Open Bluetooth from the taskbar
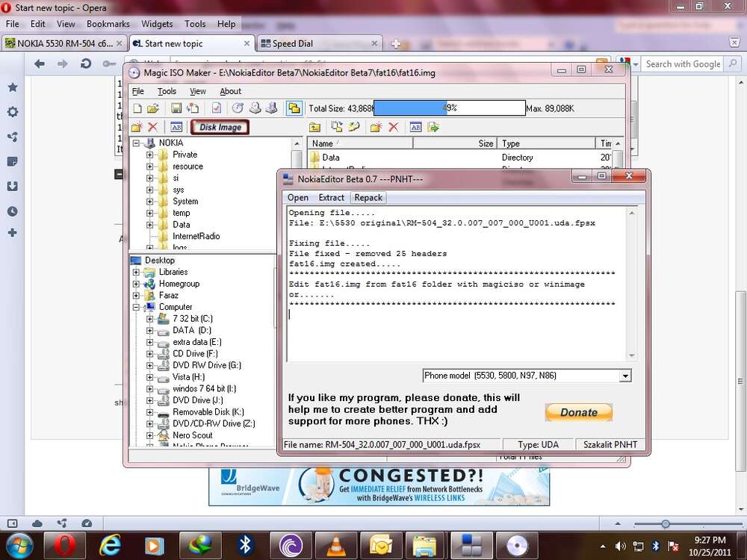 coord(245,545)
